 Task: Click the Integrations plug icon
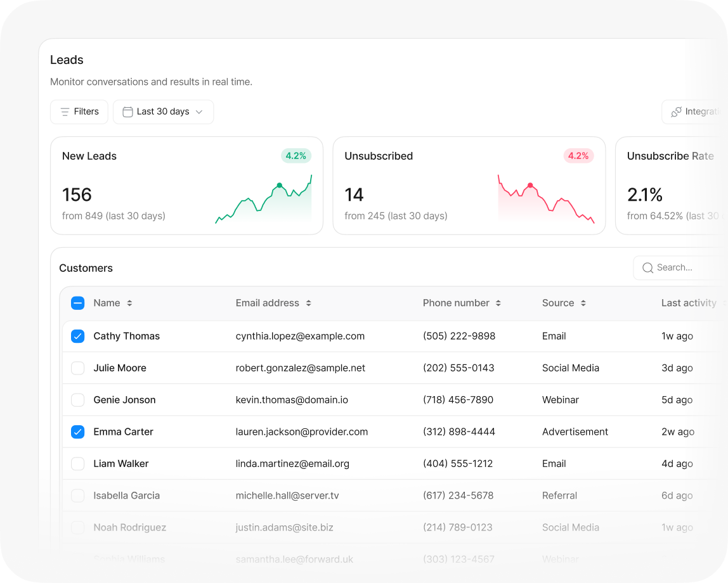pos(676,112)
